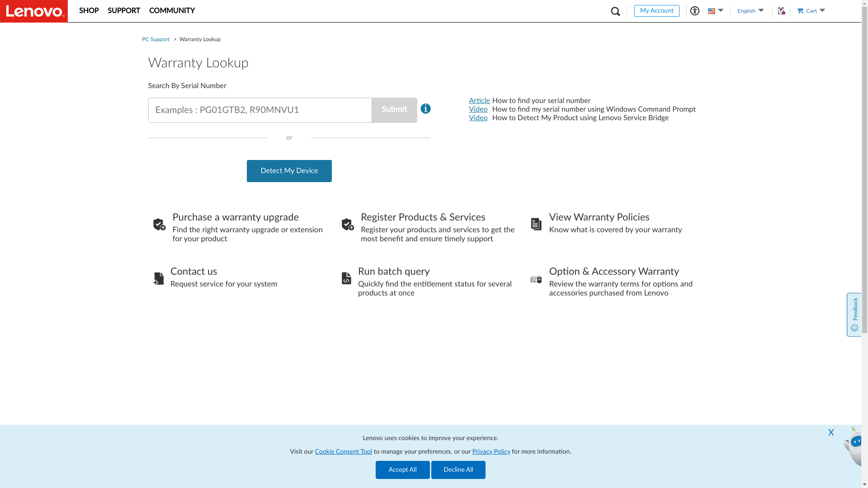The height and width of the screenshot is (488, 868).
Task: Open the chatbot robot assistant
Action: [853, 446]
